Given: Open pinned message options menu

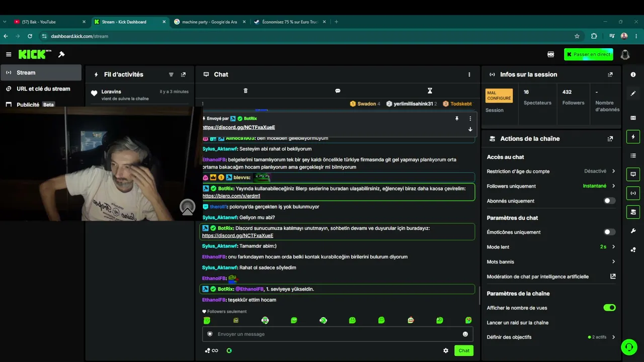Looking at the screenshot, I should coord(470,119).
